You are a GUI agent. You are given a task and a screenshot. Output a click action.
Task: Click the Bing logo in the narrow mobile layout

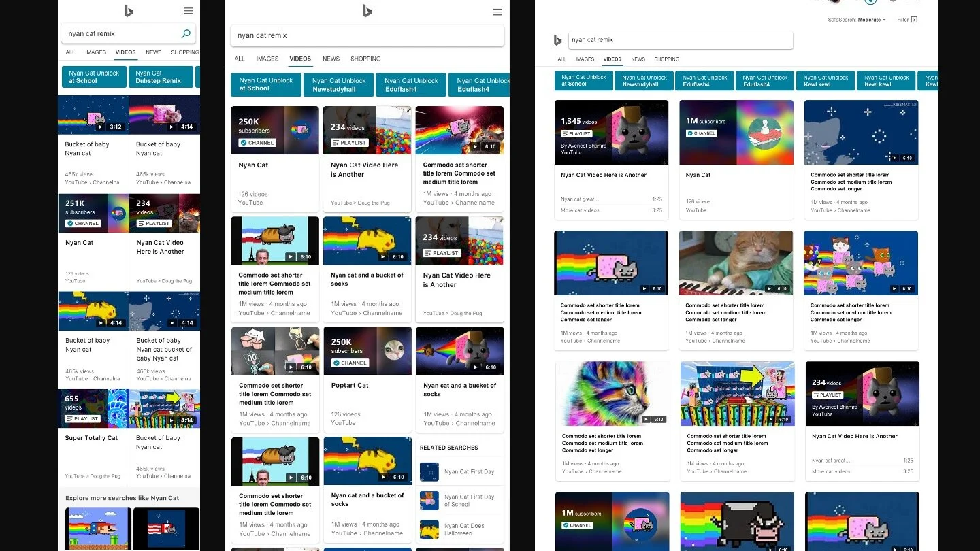129,10
